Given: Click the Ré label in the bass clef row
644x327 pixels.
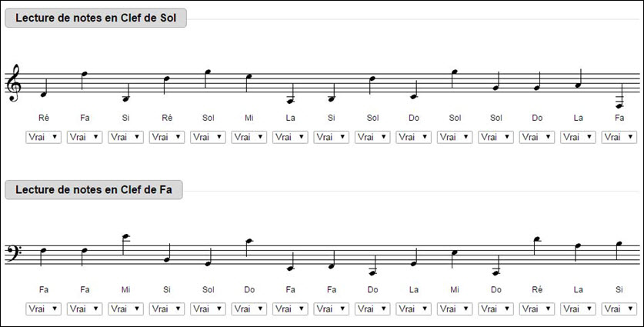Looking at the screenshot, I should 537,289.
